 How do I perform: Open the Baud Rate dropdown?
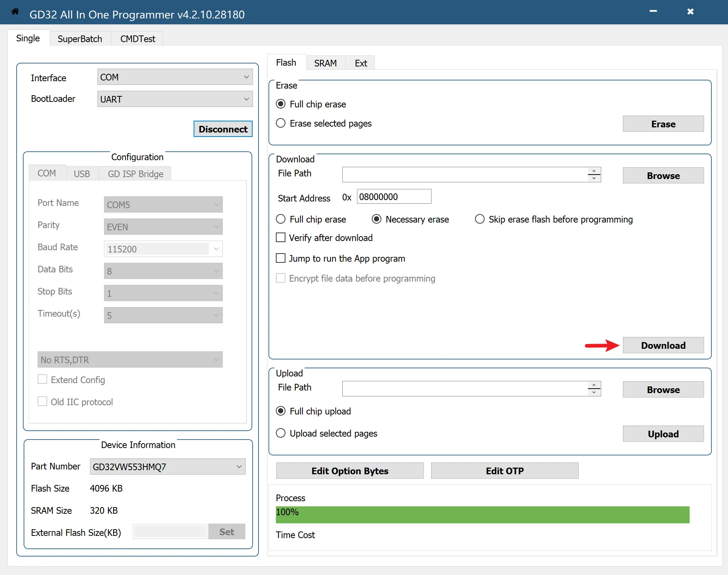coord(216,249)
